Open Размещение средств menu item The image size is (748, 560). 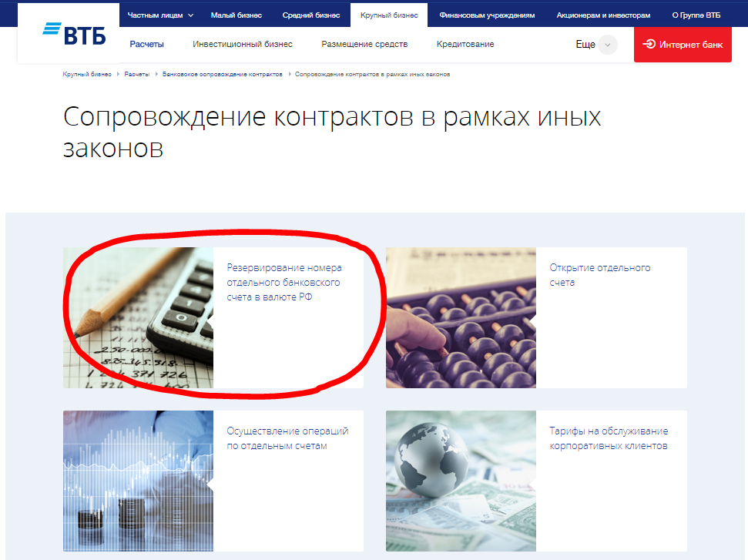pos(364,45)
